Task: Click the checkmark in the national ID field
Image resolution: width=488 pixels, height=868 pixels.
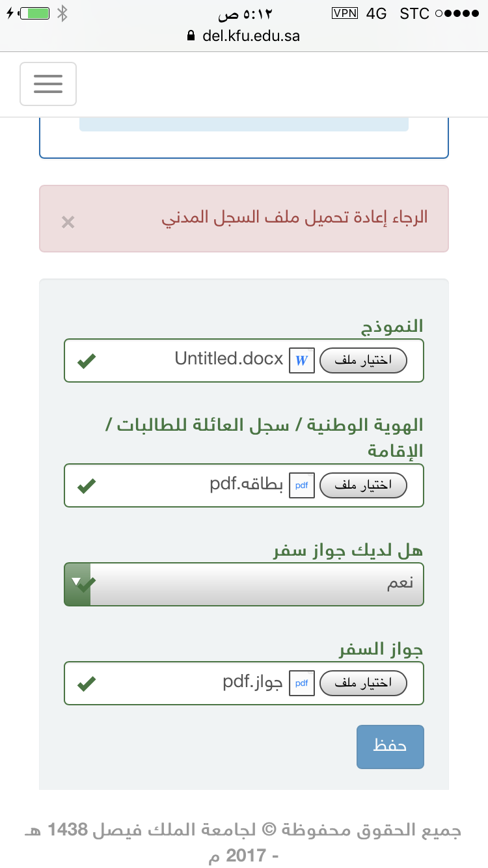Action: click(x=87, y=485)
